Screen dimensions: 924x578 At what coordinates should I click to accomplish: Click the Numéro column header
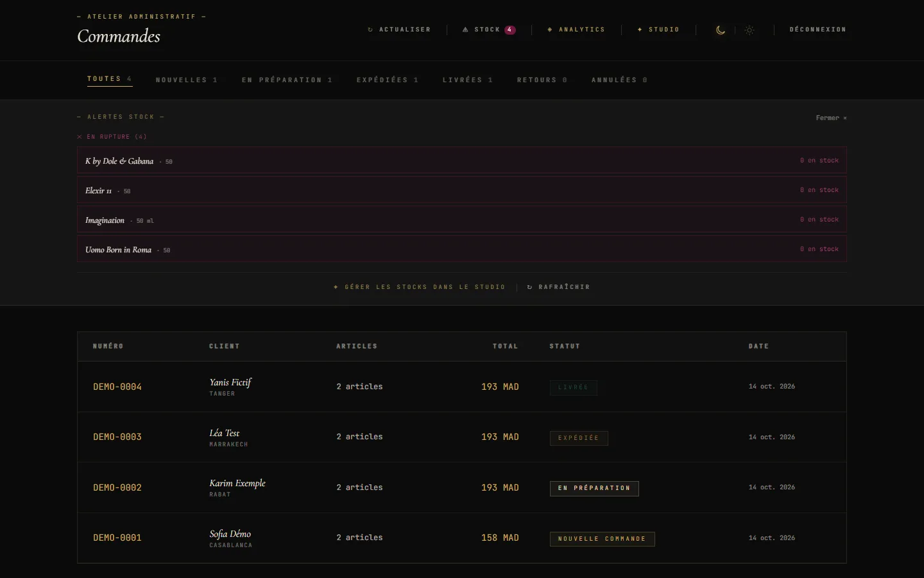point(108,346)
